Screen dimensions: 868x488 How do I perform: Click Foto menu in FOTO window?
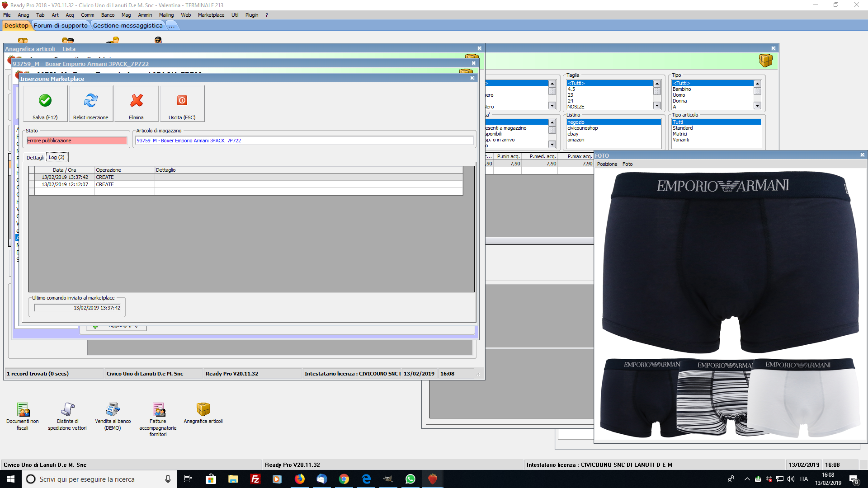click(x=627, y=164)
